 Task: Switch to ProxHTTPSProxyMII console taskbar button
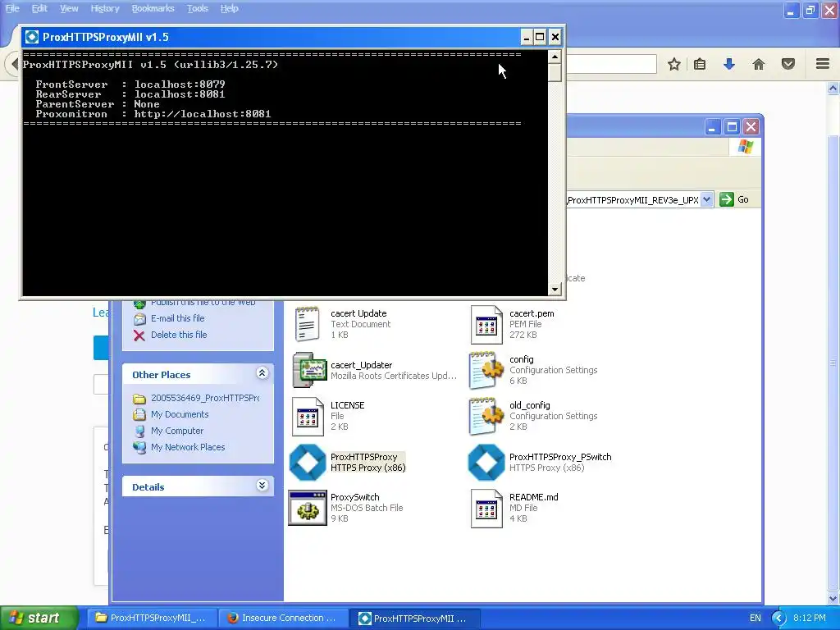414,619
